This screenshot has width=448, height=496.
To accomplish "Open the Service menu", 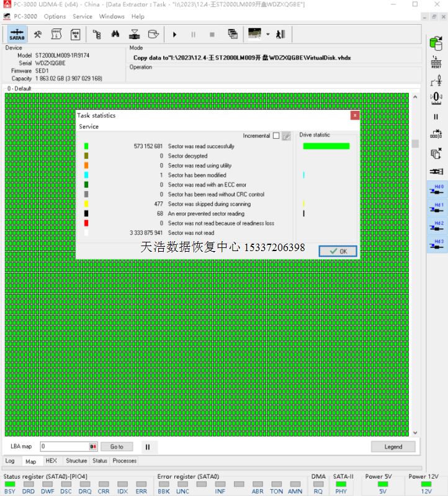I will (x=83, y=17).
